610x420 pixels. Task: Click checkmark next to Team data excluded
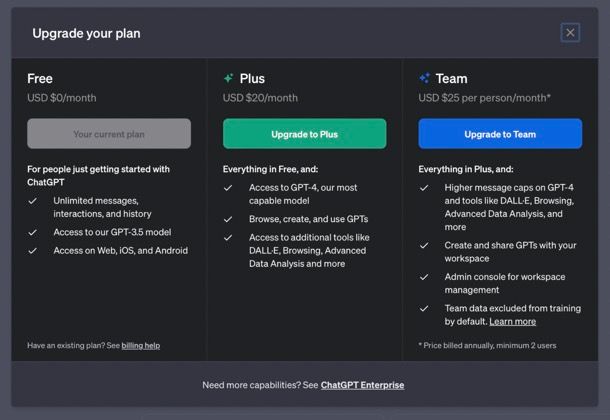coord(424,308)
